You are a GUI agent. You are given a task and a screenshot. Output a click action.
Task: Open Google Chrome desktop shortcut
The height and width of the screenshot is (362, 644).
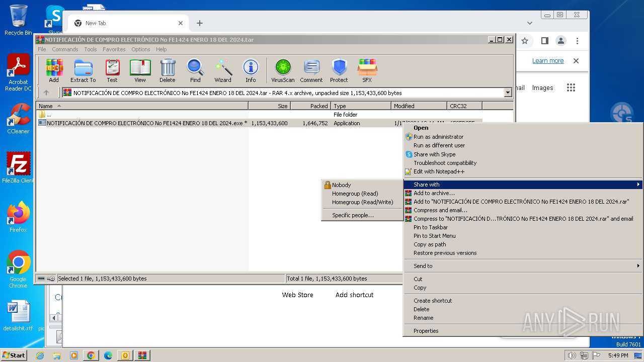click(18, 269)
